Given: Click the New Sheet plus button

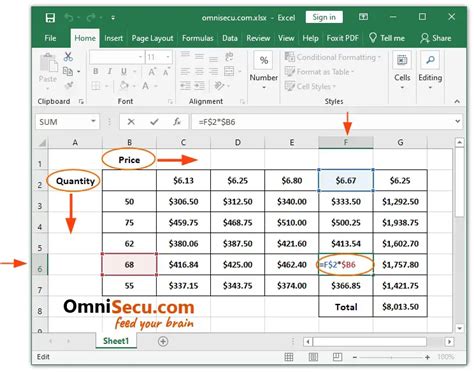Looking at the screenshot, I should [x=163, y=341].
